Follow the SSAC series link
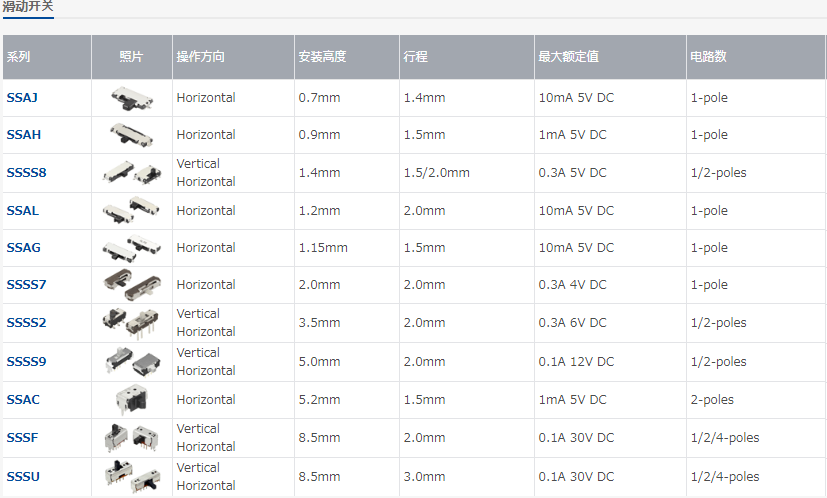 [23, 400]
